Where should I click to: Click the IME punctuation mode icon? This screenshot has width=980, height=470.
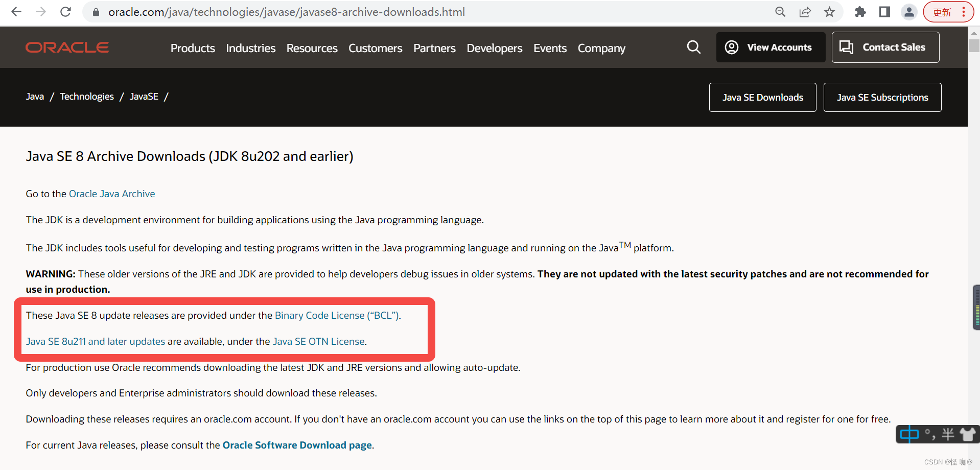click(x=930, y=434)
